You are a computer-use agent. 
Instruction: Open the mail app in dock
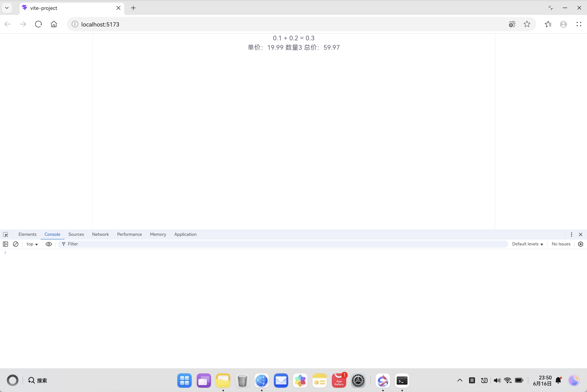(x=281, y=380)
